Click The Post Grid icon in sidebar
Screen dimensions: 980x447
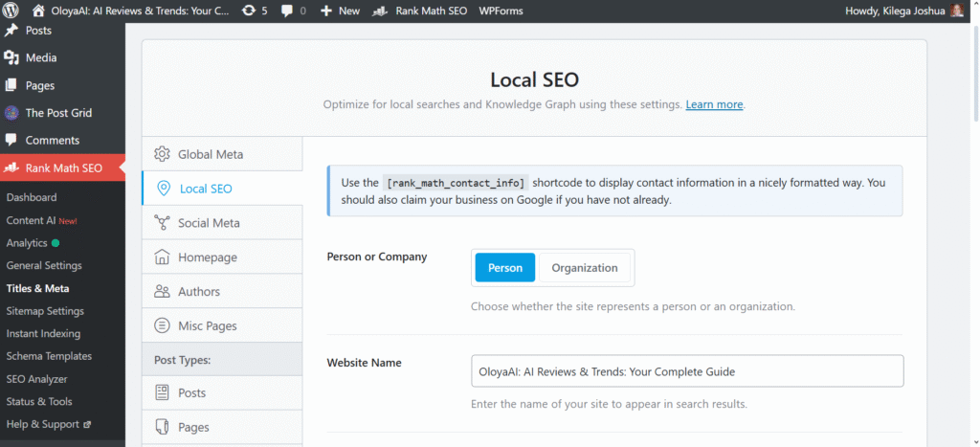point(11,113)
